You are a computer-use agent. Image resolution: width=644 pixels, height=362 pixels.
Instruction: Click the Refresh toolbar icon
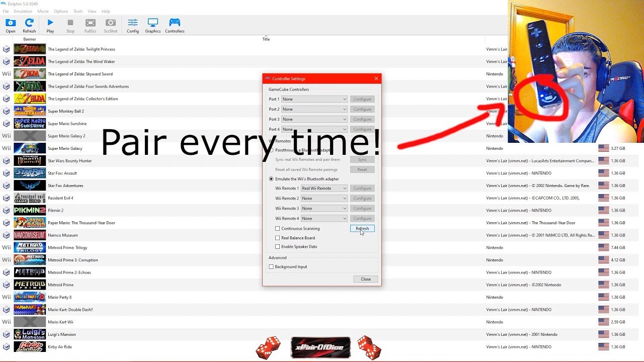pyautogui.click(x=29, y=25)
